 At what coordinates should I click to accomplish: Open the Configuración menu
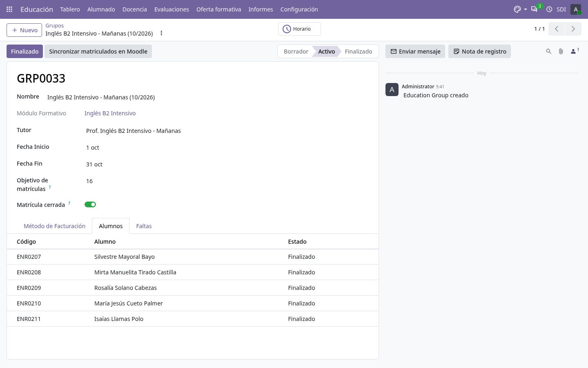pos(299,9)
